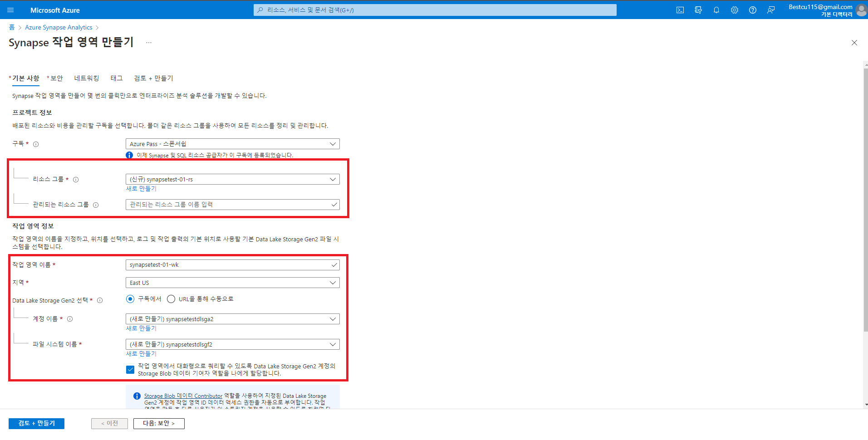Click the 작업 영역 이름 synapsetest-01-wk field
868x440 pixels.
tap(232, 264)
